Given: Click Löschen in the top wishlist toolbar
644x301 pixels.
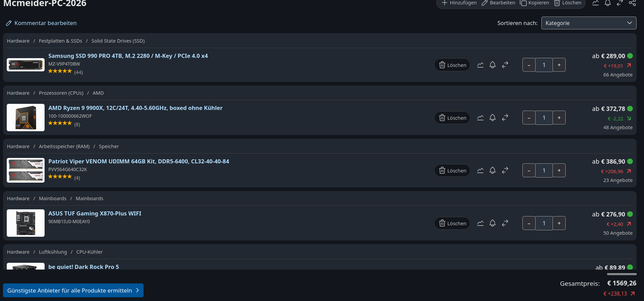Looking at the screenshot, I should tap(568, 3).
